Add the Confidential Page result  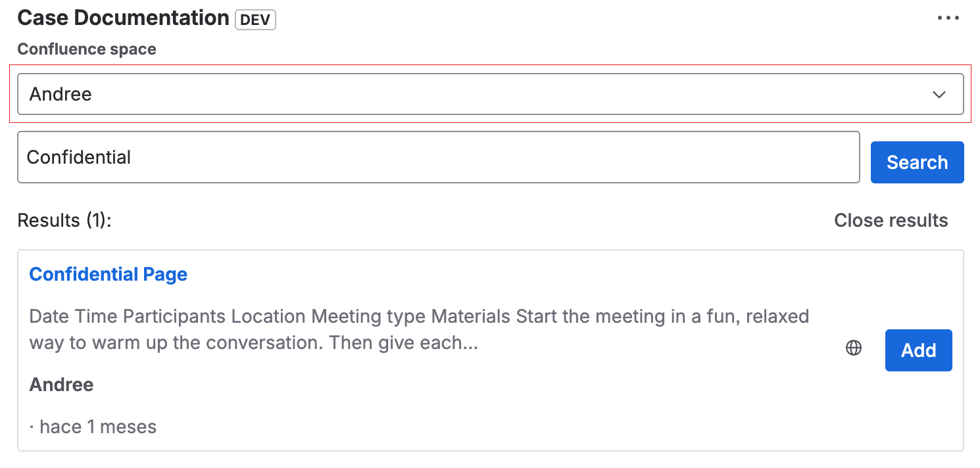919,350
